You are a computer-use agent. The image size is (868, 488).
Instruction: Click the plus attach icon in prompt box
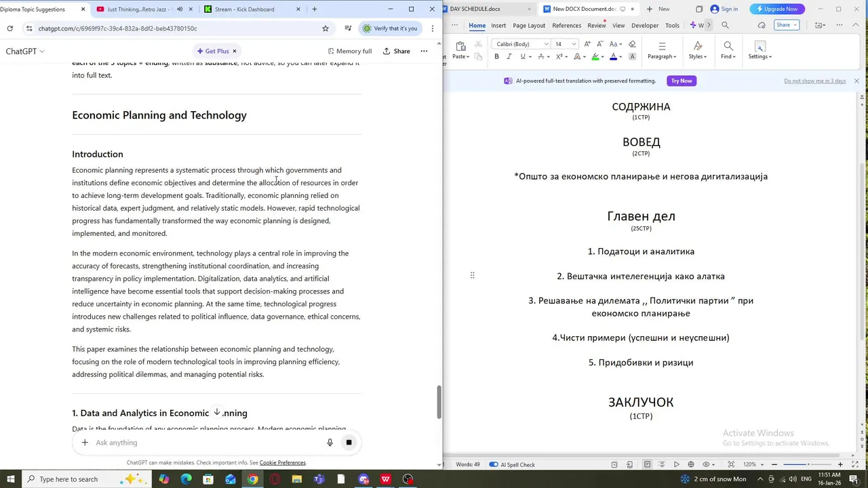click(x=85, y=443)
